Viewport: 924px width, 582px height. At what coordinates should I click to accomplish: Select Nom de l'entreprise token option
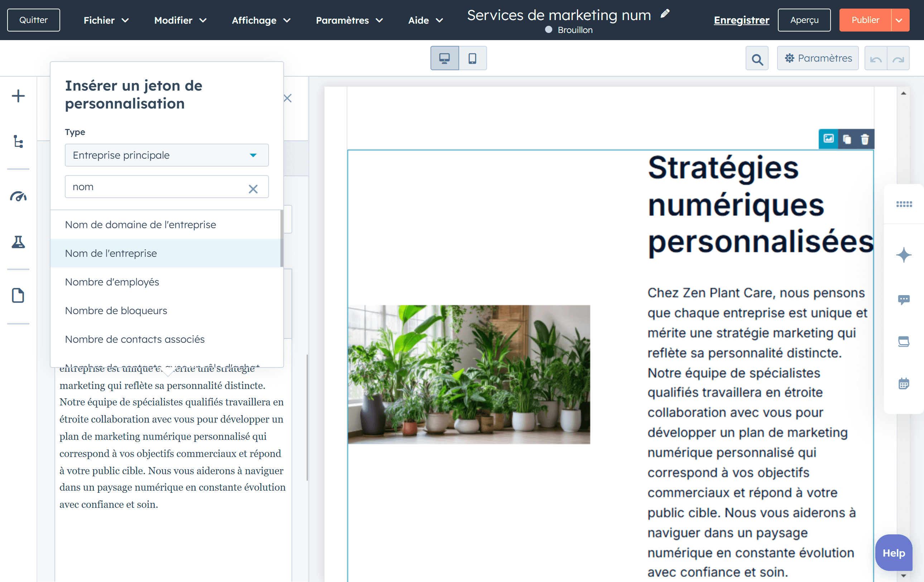click(111, 253)
